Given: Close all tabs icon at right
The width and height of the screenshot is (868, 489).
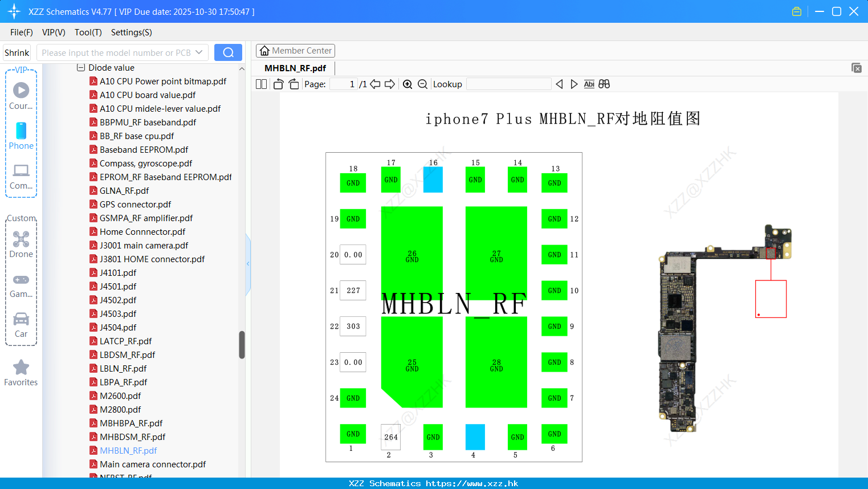Looking at the screenshot, I should (x=856, y=68).
